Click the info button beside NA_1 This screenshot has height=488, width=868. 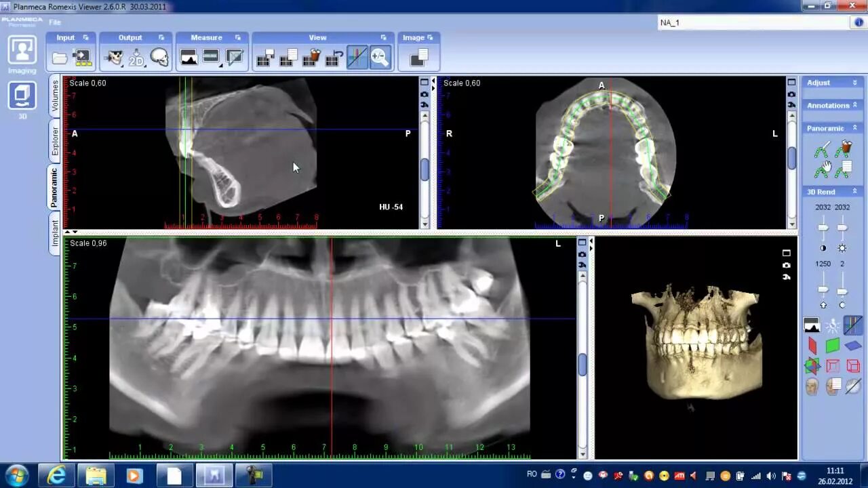pos(859,22)
